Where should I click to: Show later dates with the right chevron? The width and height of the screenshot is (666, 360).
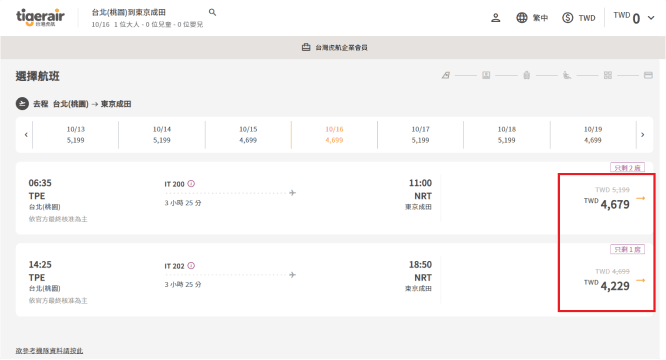click(643, 135)
